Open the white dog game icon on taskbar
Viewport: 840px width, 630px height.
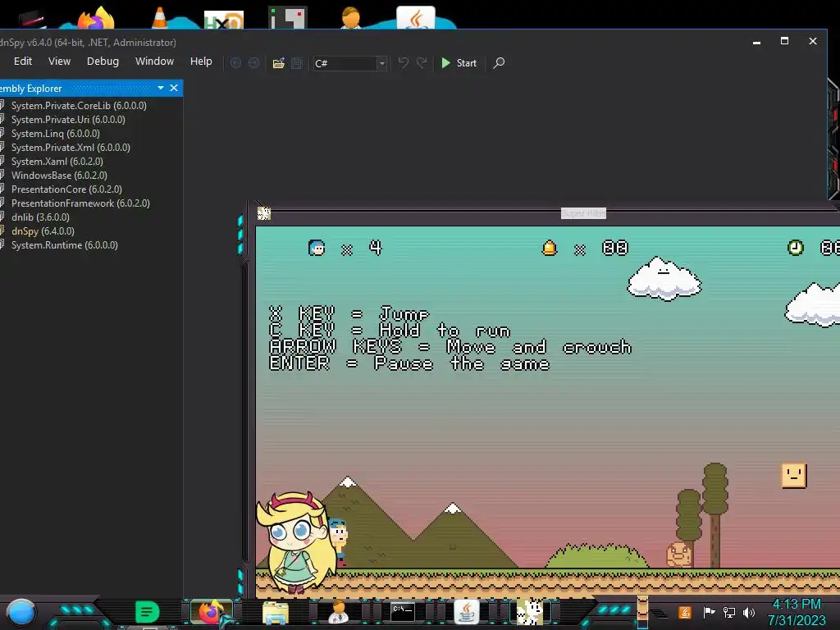point(530,612)
